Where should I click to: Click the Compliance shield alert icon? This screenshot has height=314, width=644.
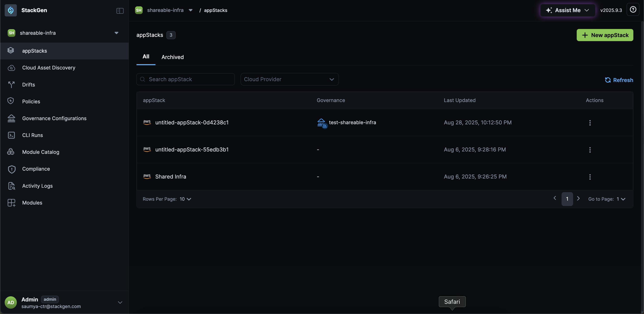click(11, 169)
